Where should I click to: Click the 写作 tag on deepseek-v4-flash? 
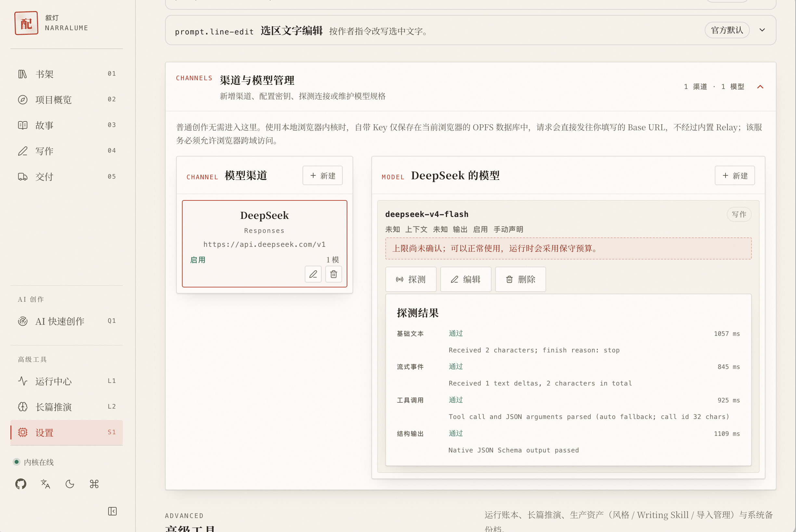[x=739, y=214]
